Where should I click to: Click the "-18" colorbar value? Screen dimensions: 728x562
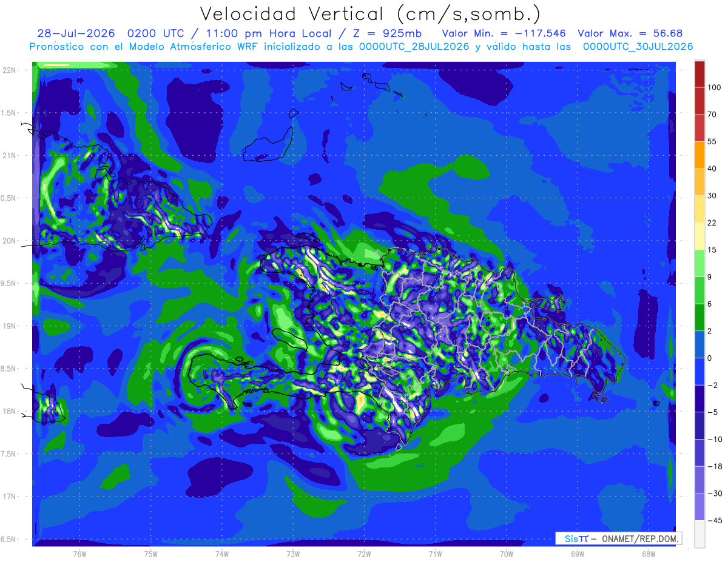pos(714,466)
